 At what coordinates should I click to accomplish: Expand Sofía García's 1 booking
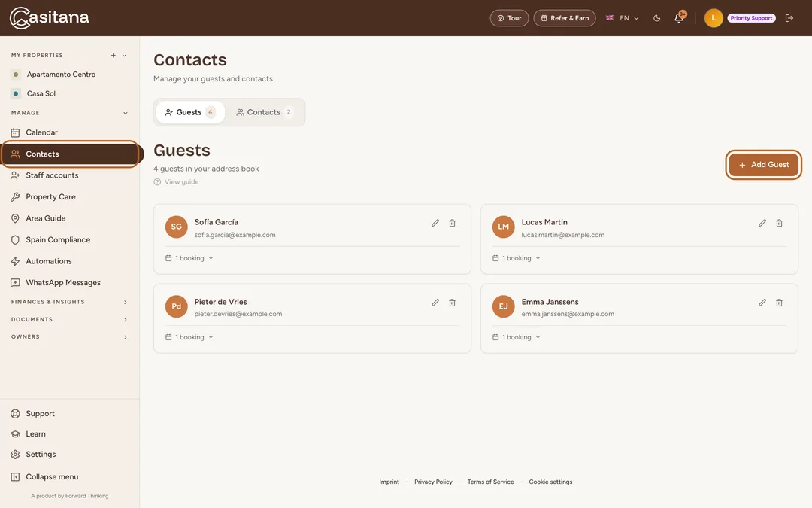coord(189,258)
